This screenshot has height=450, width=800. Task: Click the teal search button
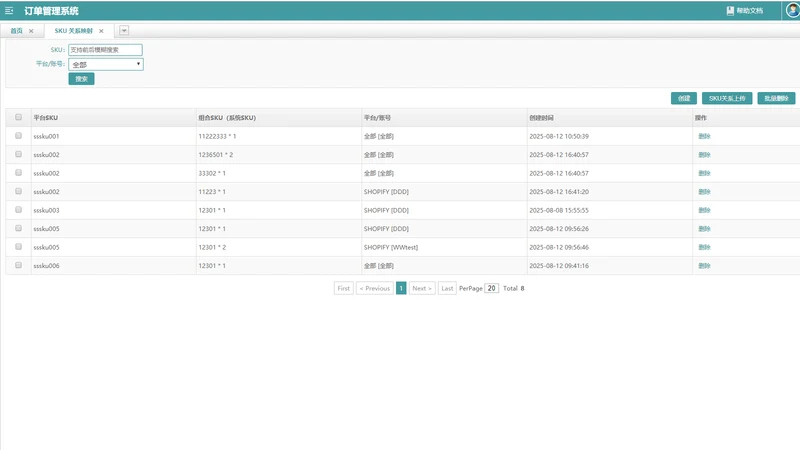(x=82, y=79)
